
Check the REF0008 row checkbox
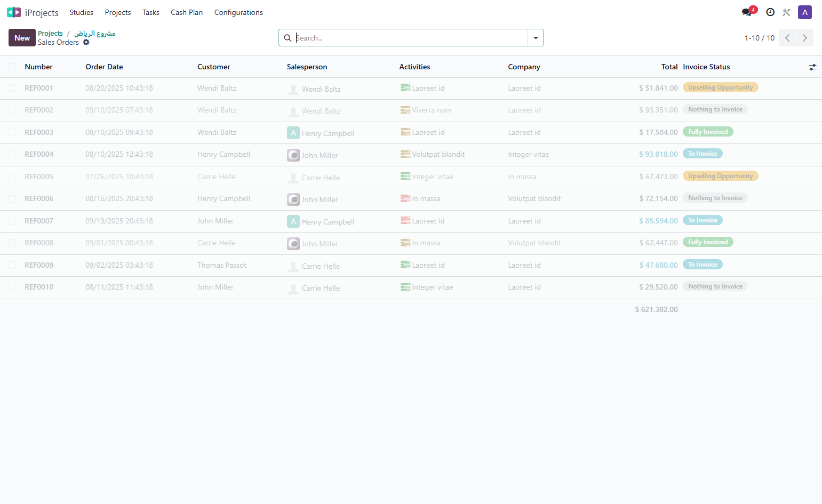point(12,243)
